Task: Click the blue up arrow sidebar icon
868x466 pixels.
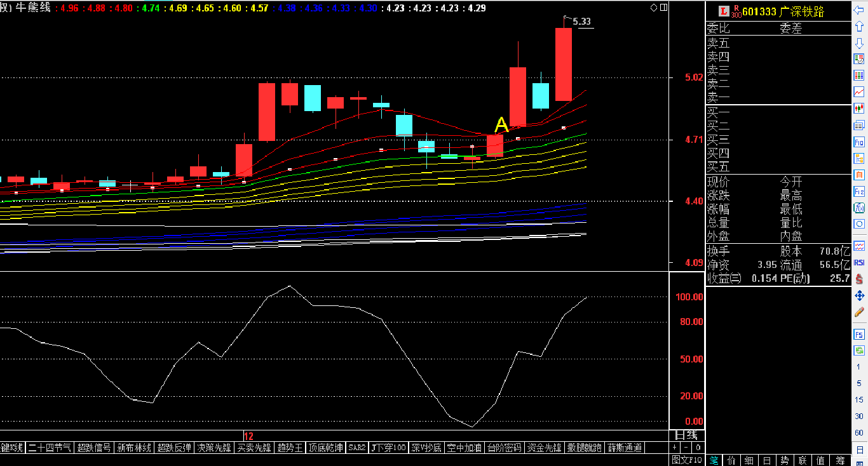Action: [859, 26]
